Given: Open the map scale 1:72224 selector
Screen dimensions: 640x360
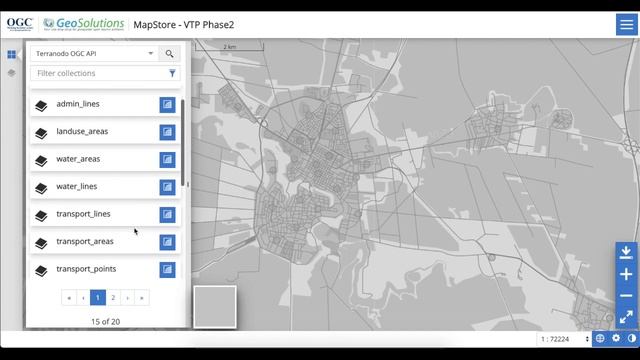Looking at the screenshot, I should 564,339.
